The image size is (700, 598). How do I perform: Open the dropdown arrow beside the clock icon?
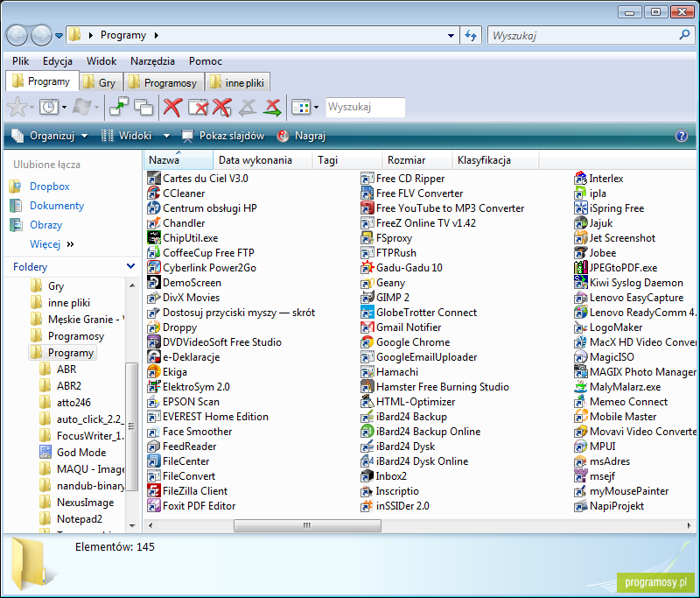coord(64,107)
